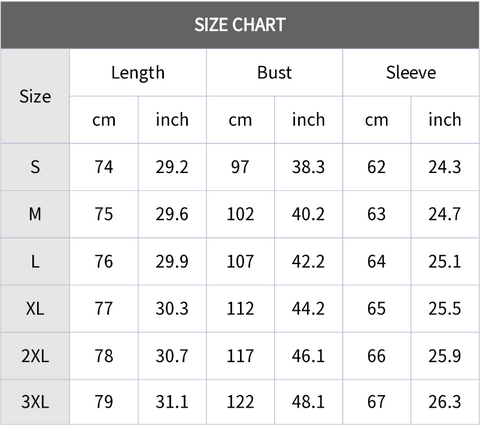480x425 pixels.
Task: Click the 25.9 inch sleeve cell
Action: tap(445, 356)
